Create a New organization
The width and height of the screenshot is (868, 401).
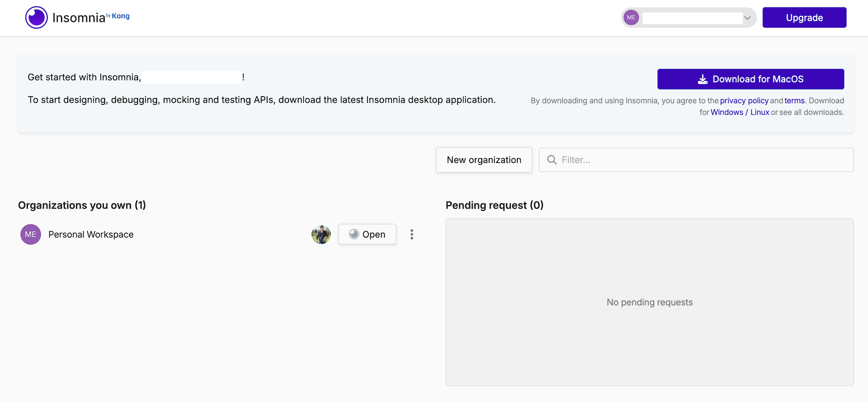(484, 160)
